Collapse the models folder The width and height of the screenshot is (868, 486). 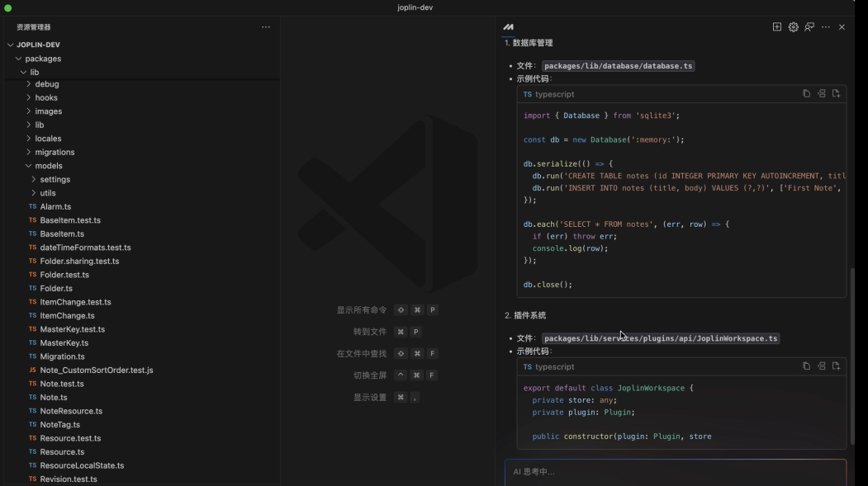[x=48, y=166]
